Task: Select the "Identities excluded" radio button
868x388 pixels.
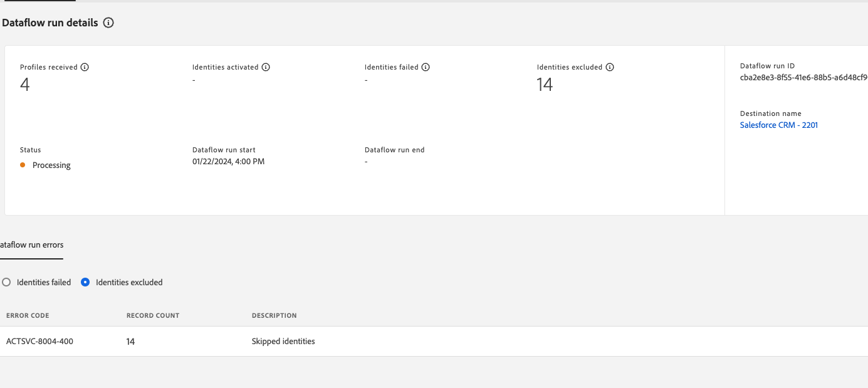Action: coord(85,282)
